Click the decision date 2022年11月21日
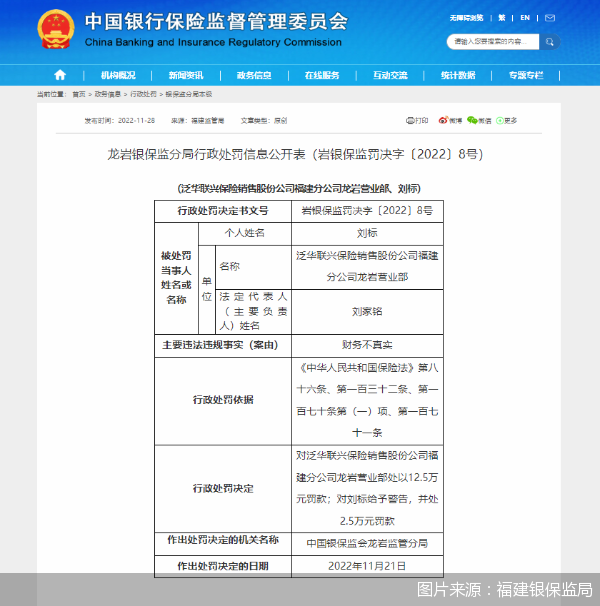 tap(367, 566)
